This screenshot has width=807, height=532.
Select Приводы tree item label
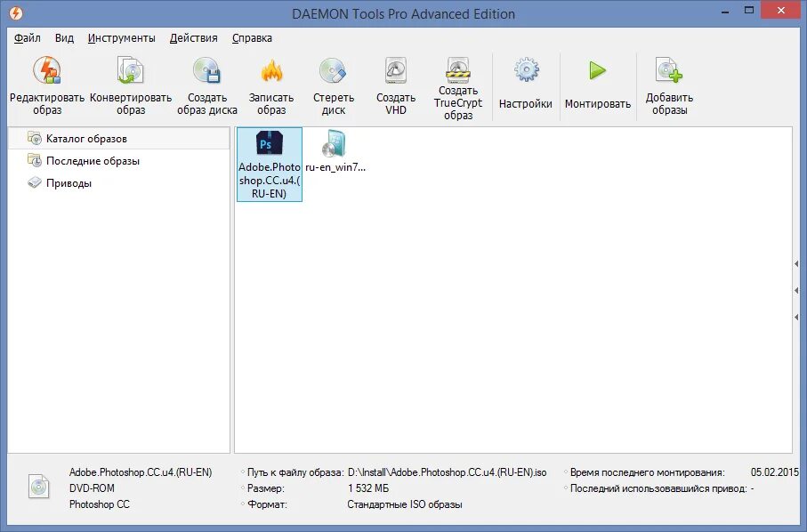click(69, 183)
